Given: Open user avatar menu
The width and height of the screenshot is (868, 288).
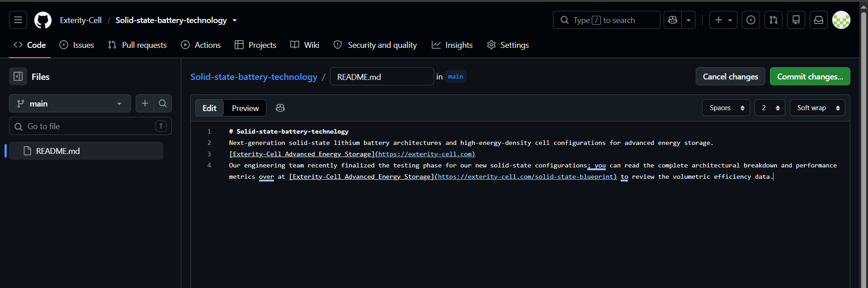Looking at the screenshot, I should (x=841, y=20).
